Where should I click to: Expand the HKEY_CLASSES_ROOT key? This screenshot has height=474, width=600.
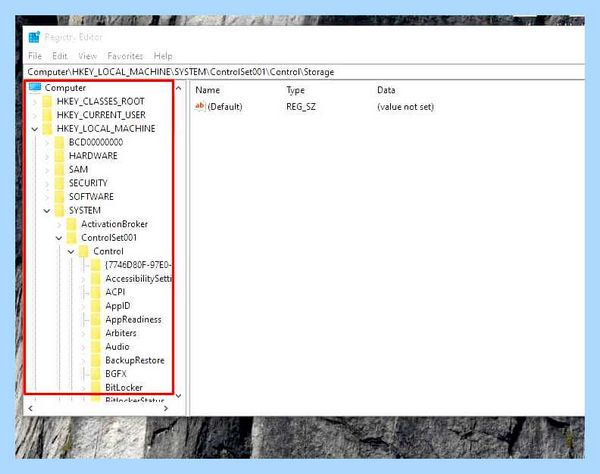tap(35, 102)
